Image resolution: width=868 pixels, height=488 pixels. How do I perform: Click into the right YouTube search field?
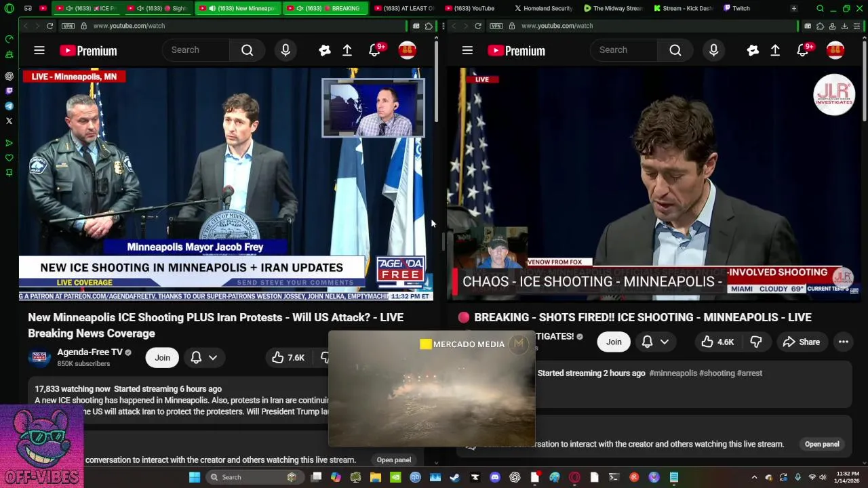[625, 50]
